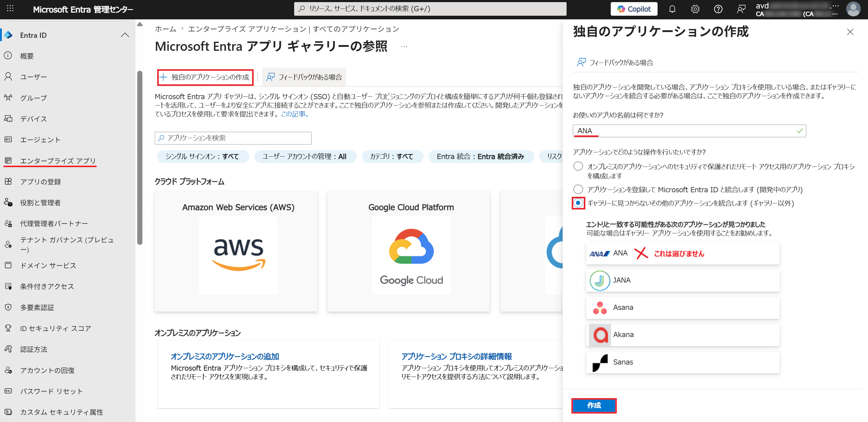This screenshot has width=868, height=422.
Task: Open the Google Cloud Platform card
Action: [408, 251]
